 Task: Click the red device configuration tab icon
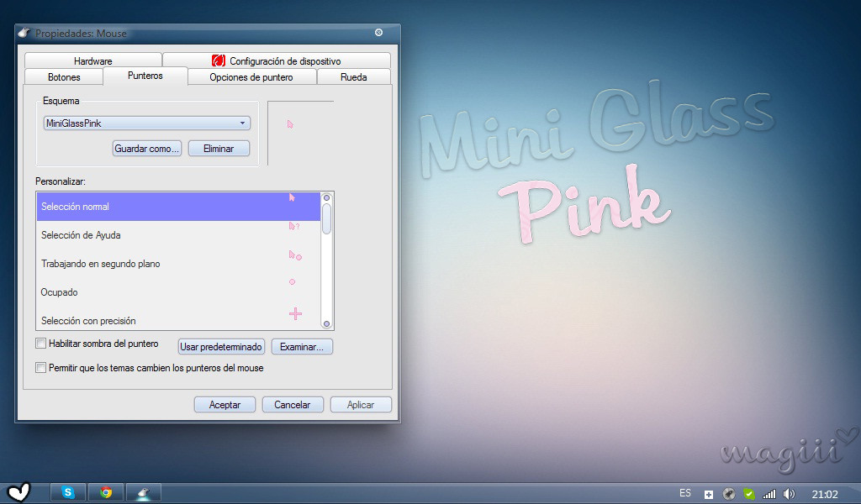pos(219,60)
